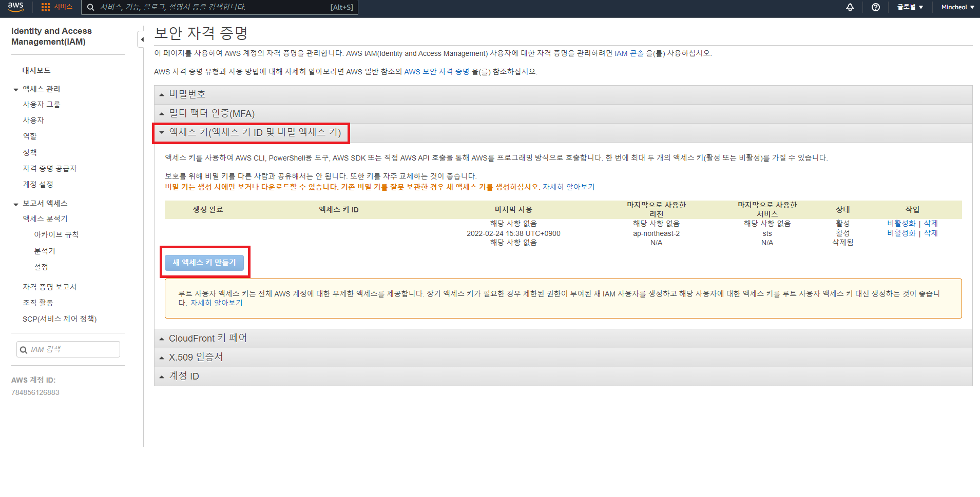Click the 마지막 사용 column header
Screen dimensions: 980x497
[513, 209]
